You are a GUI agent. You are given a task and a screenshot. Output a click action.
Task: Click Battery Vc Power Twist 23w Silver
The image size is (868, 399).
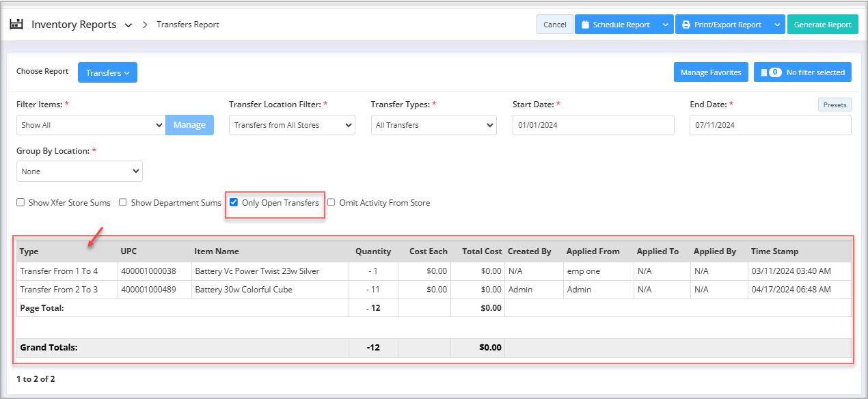tap(257, 271)
